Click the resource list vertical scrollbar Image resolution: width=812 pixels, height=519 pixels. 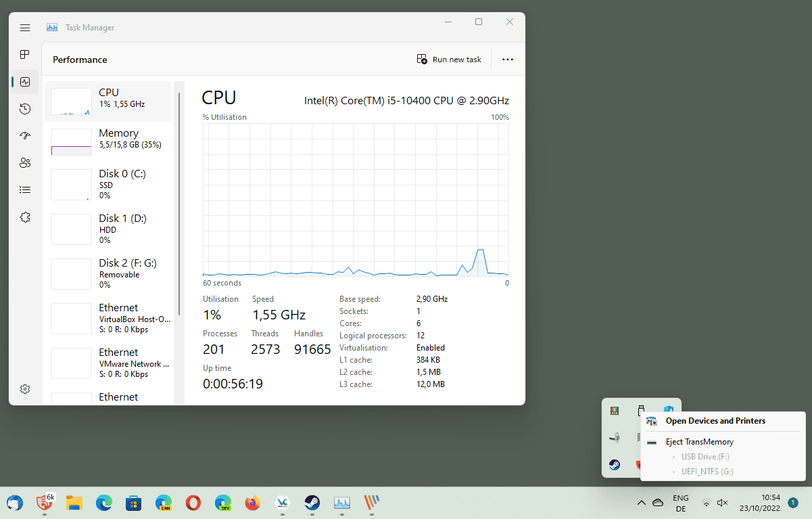[x=179, y=203]
